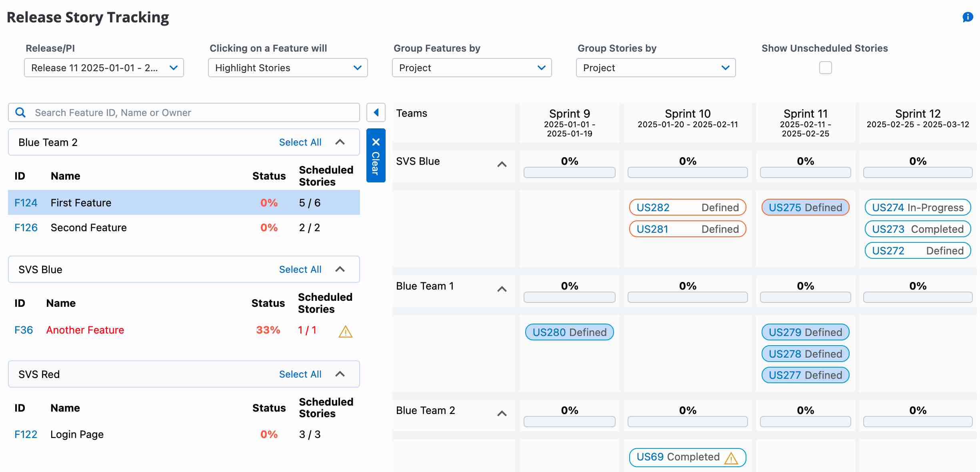Select Login Page feature name
980x472 pixels.
77,434
